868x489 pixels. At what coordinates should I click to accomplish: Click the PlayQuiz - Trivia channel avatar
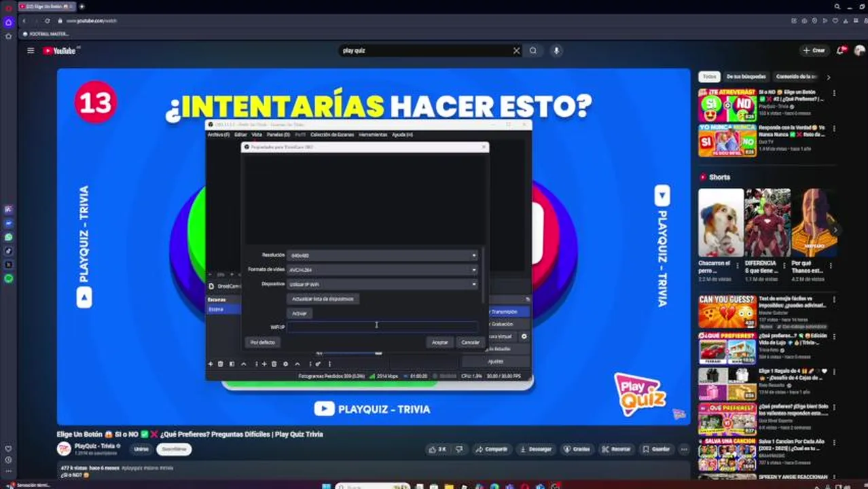coord(64,449)
